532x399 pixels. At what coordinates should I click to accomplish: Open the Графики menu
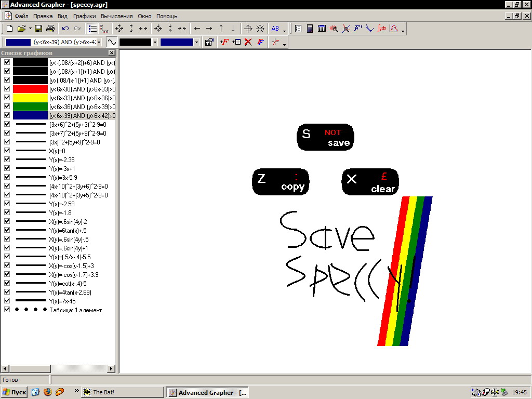[x=84, y=16]
